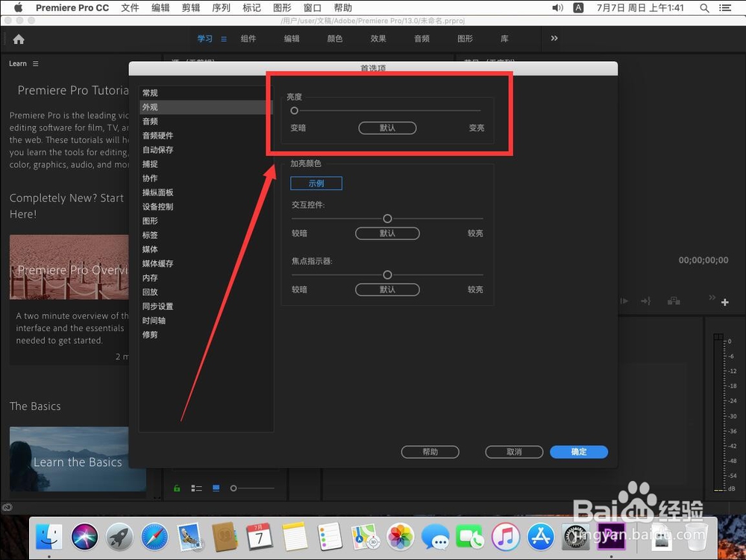Open the Apple menu

19,7
